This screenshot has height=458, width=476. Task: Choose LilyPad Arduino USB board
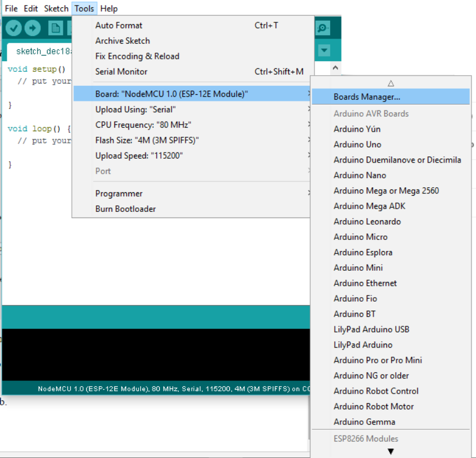(x=371, y=329)
